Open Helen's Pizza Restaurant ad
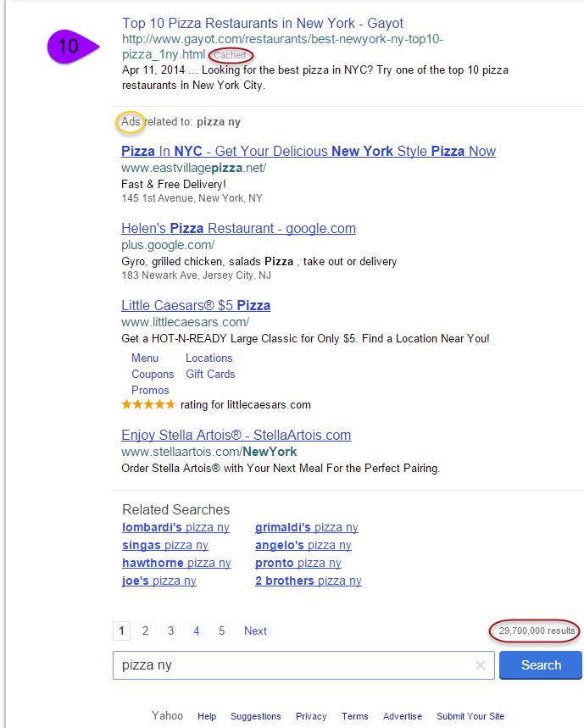This screenshot has height=728, width=584. pos(238,228)
